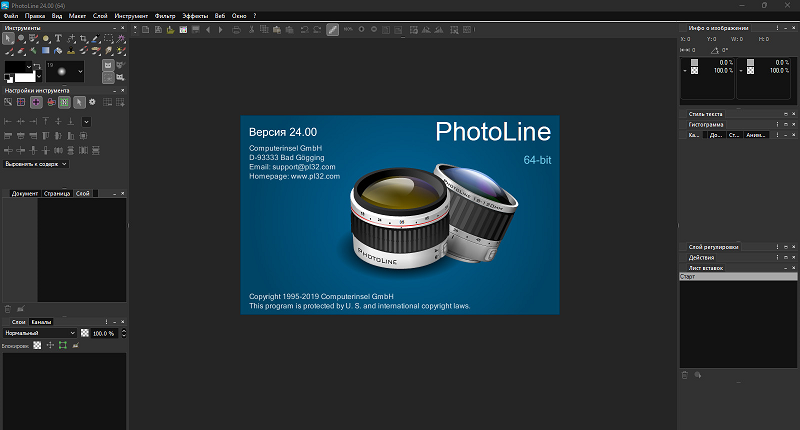This screenshot has height=430, width=800.
Task: Click the Redo arrow icon
Action: click(x=317, y=30)
